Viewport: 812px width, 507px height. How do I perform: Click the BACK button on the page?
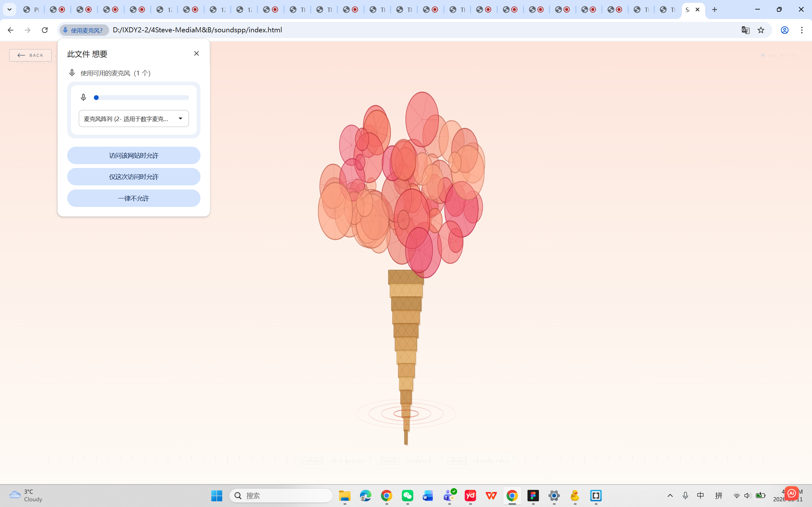point(30,55)
